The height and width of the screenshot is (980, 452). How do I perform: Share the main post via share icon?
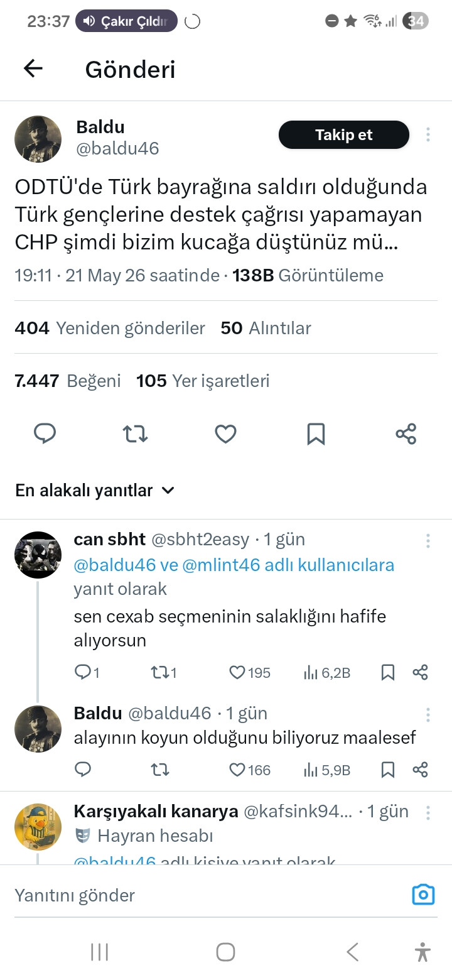(406, 433)
